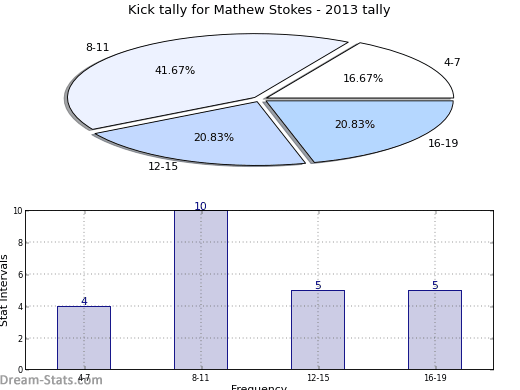Image resolution: width=520 pixels, height=390 pixels.
Task: Click the '16-19' label beside the pie chart
Action: pyautogui.click(x=443, y=143)
